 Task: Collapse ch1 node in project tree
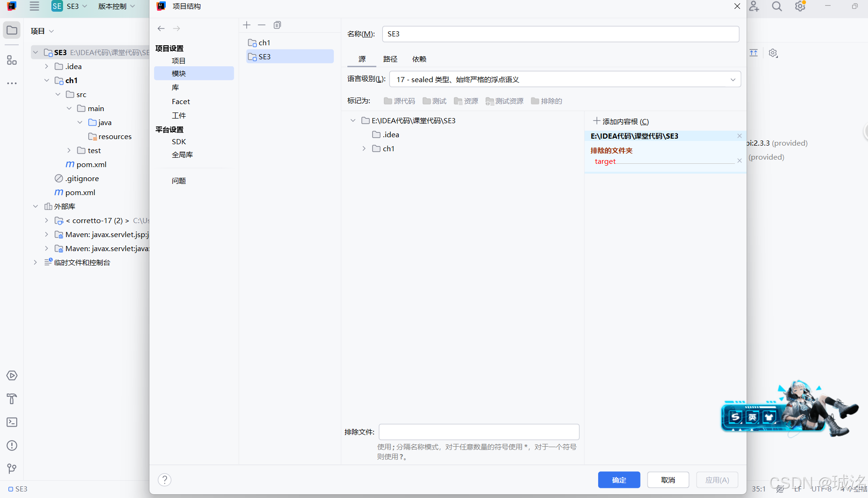[x=46, y=80]
